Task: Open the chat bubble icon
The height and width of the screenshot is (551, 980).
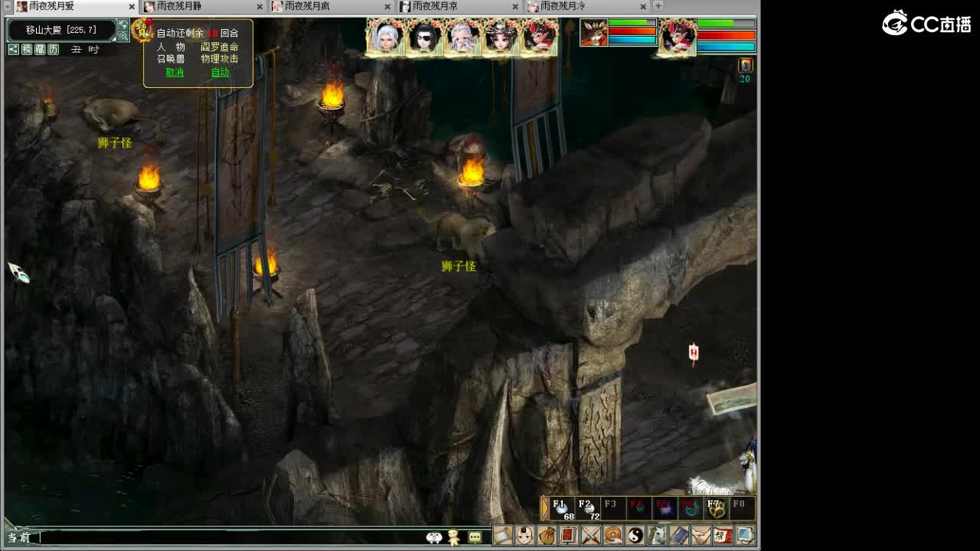Action: (475, 537)
